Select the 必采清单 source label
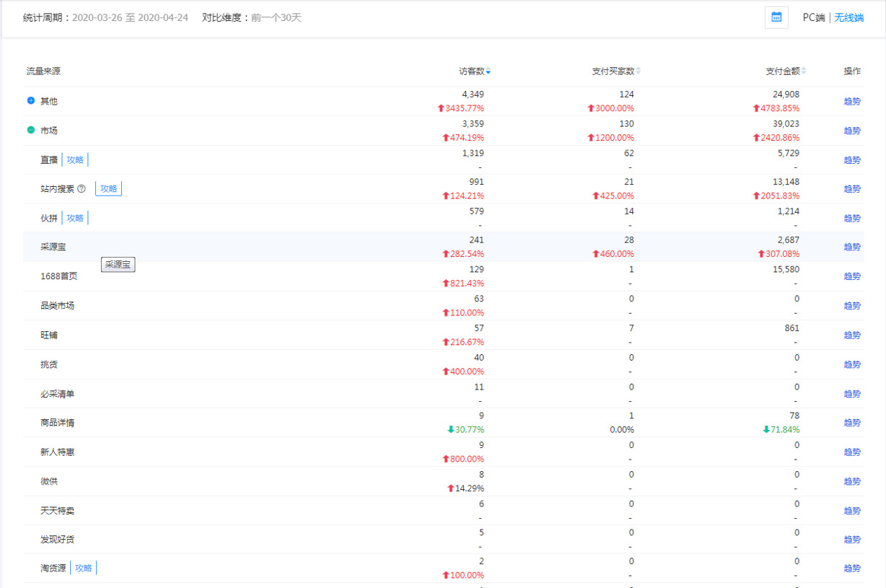The image size is (886, 588). [x=57, y=394]
